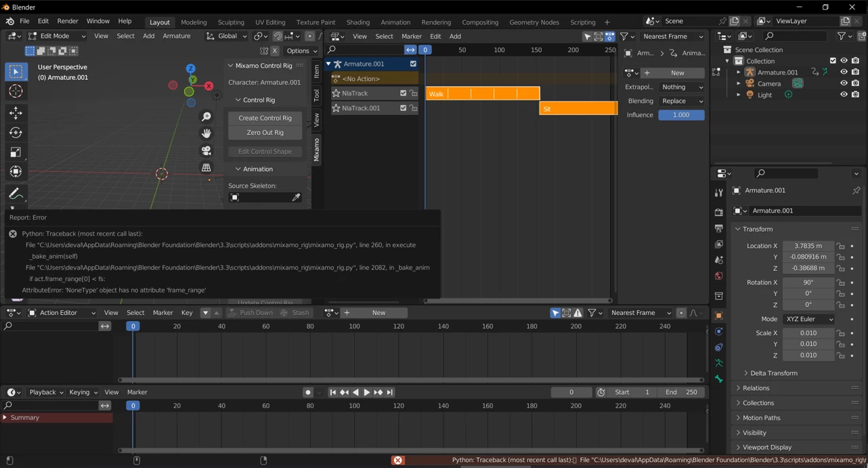
Task: Toggle the auto keying record button
Action: (308, 392)
